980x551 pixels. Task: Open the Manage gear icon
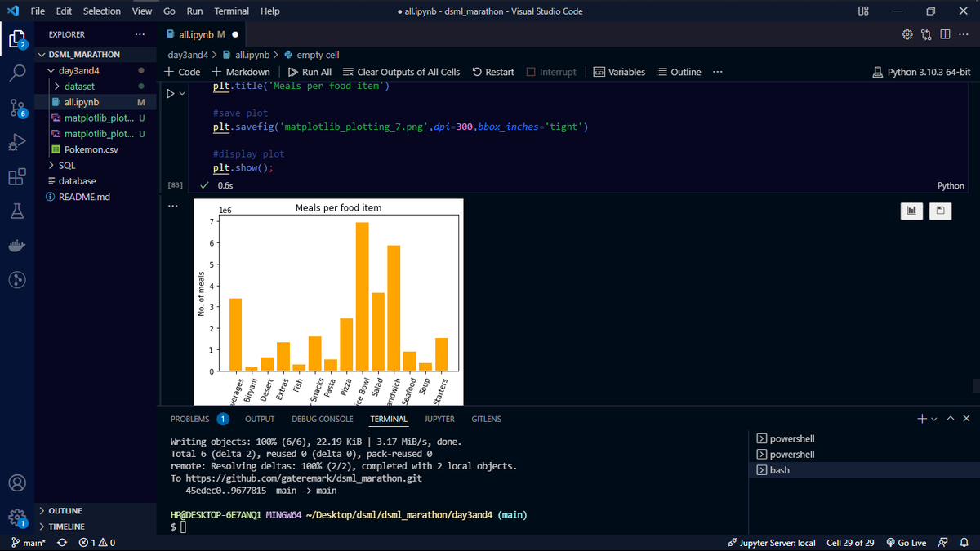[17, 518]
